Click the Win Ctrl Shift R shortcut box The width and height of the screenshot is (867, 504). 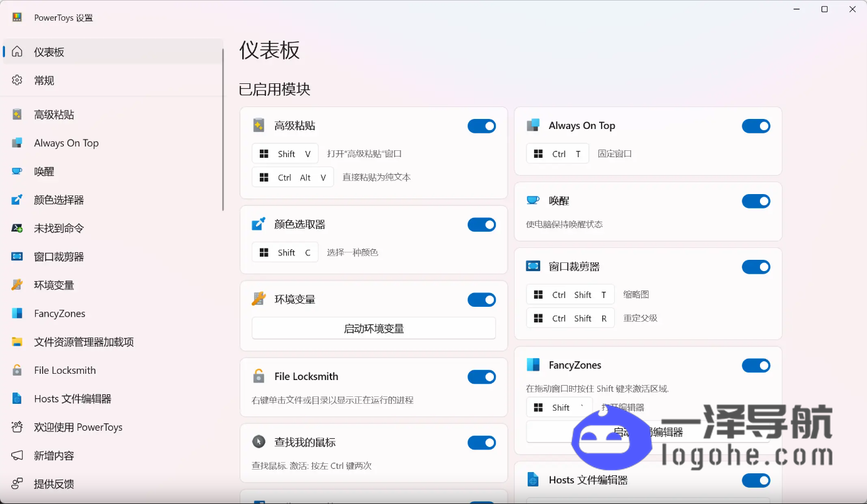click(x=570, y=318)
